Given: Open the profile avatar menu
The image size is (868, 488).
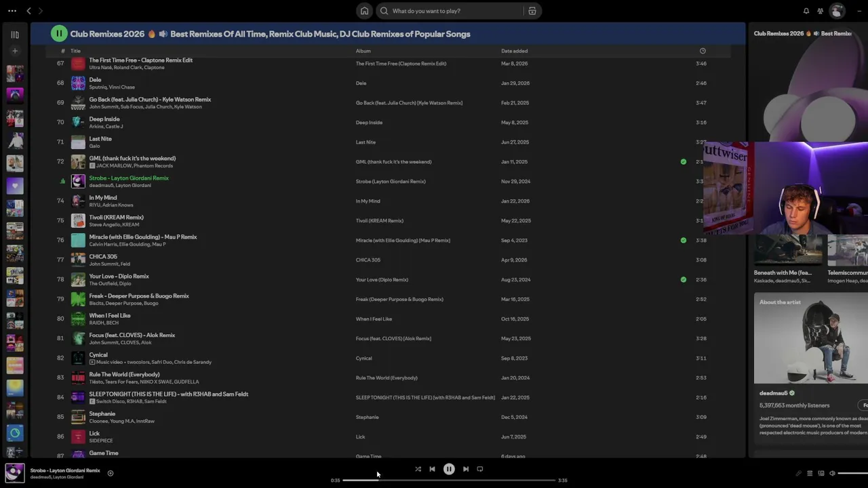Looking at the screenshot, I should point(837,11).
